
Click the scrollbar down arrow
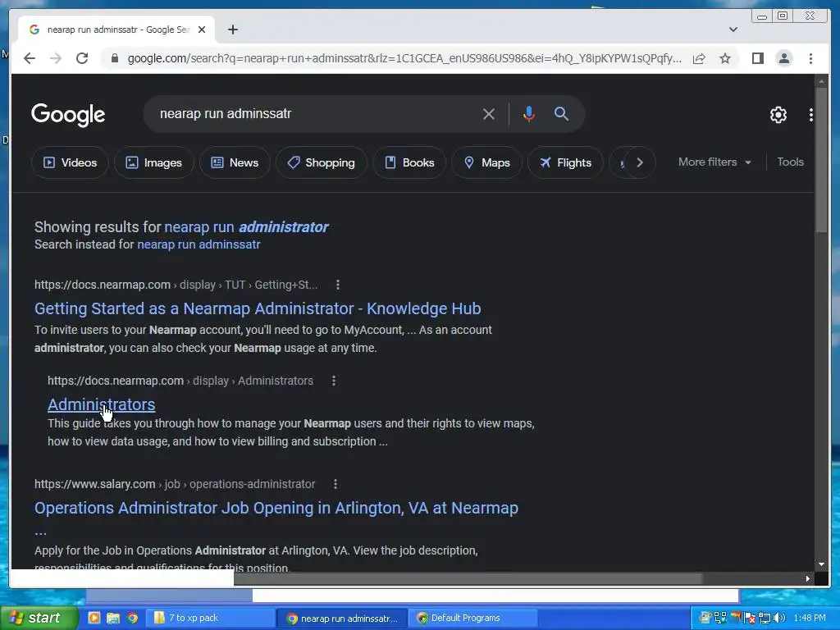coord(821,564)
